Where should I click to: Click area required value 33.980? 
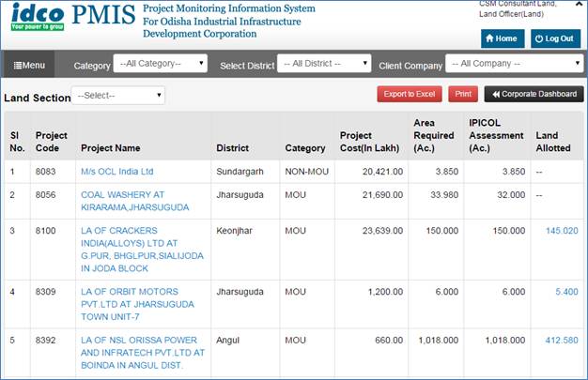[x=444, y=195]
